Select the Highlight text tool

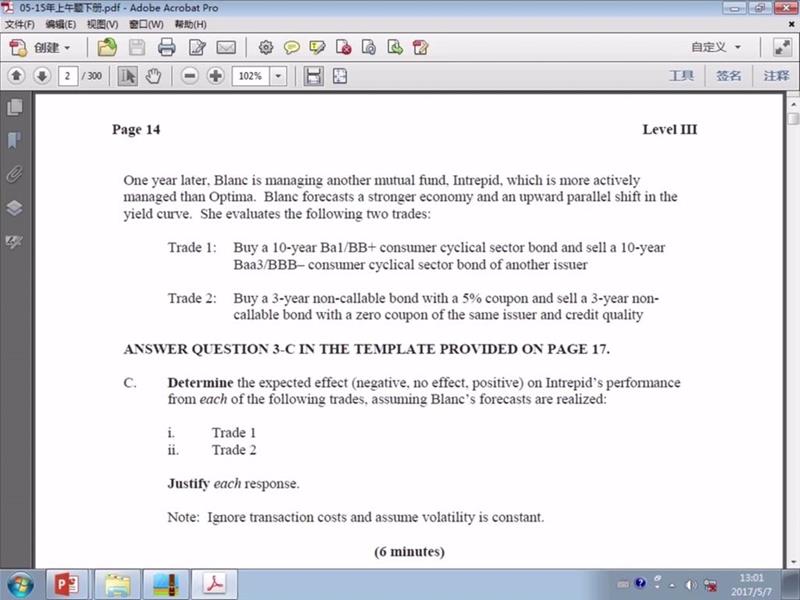pyautogui.click(x=317, y=47)
